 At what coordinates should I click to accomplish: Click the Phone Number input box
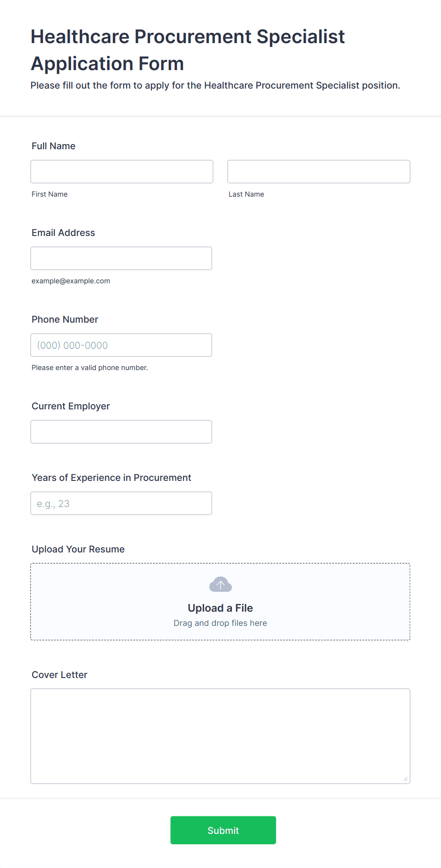[x=121, y=345]
